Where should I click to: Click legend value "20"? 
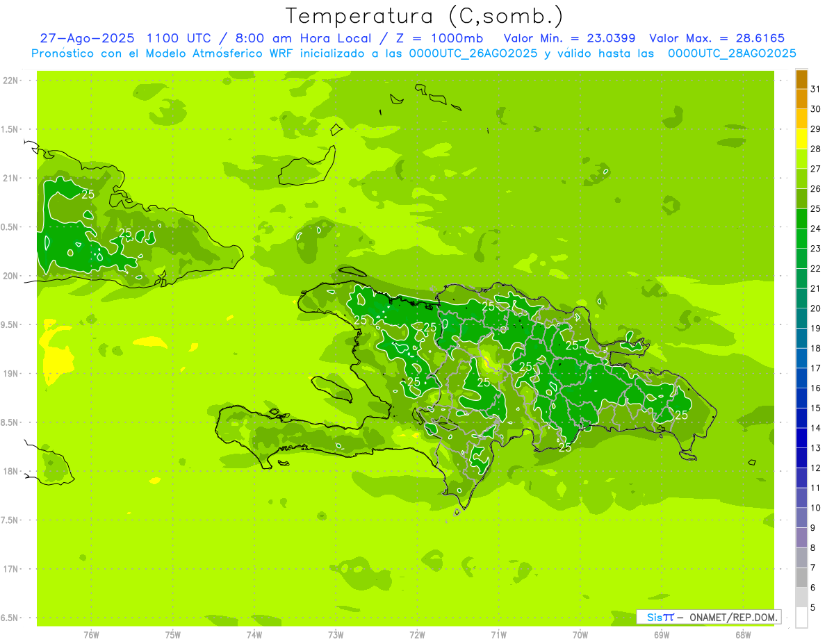(x=815, y=308)
